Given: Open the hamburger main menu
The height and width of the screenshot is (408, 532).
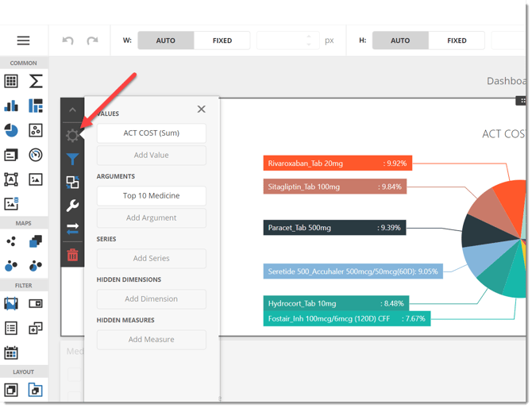Looking at the screenshot, I should click(x=24, y=40).
